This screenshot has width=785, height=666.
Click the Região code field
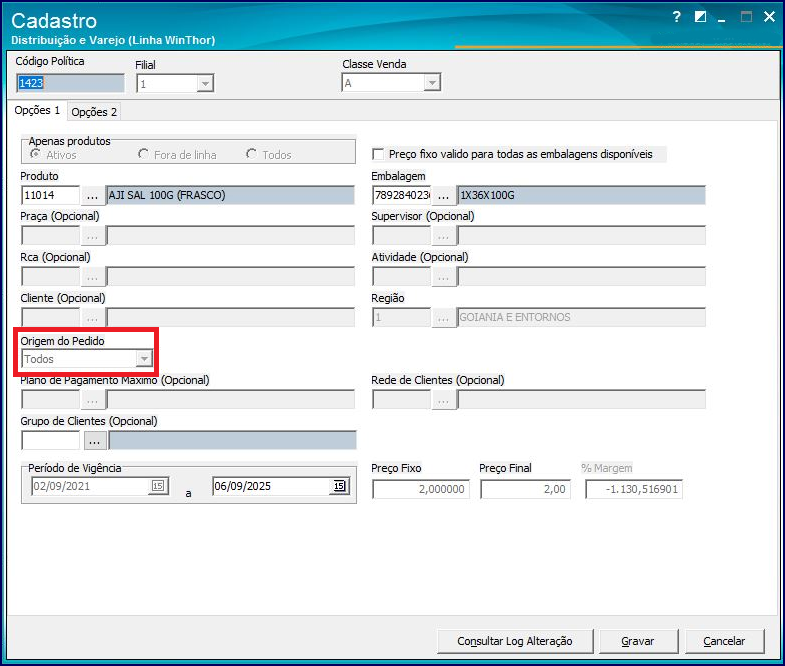402,318
